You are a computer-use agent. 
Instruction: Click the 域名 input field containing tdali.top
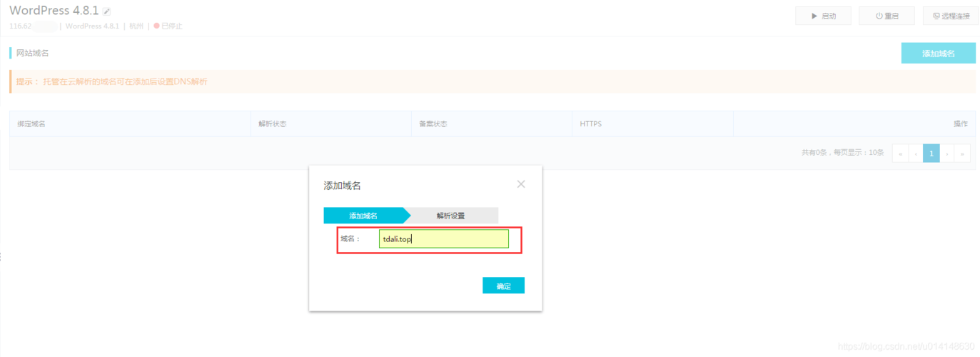(444, 239)
